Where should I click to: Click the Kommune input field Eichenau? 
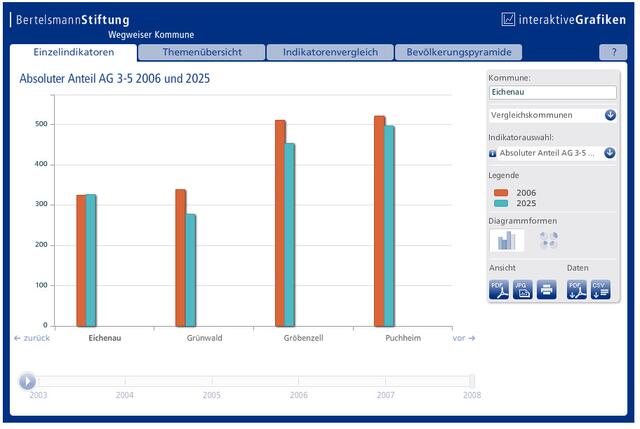click(553, 92)
